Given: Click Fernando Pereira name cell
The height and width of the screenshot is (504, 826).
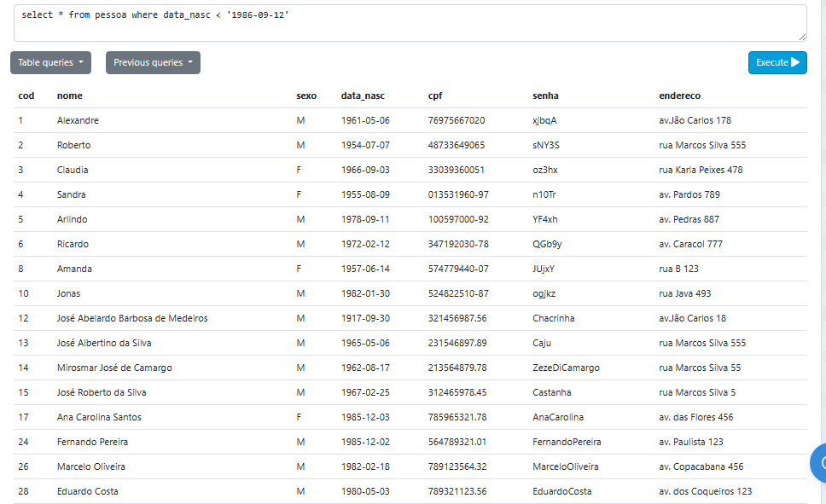Looking at the screenshot, I should click(x=92, y=443).
